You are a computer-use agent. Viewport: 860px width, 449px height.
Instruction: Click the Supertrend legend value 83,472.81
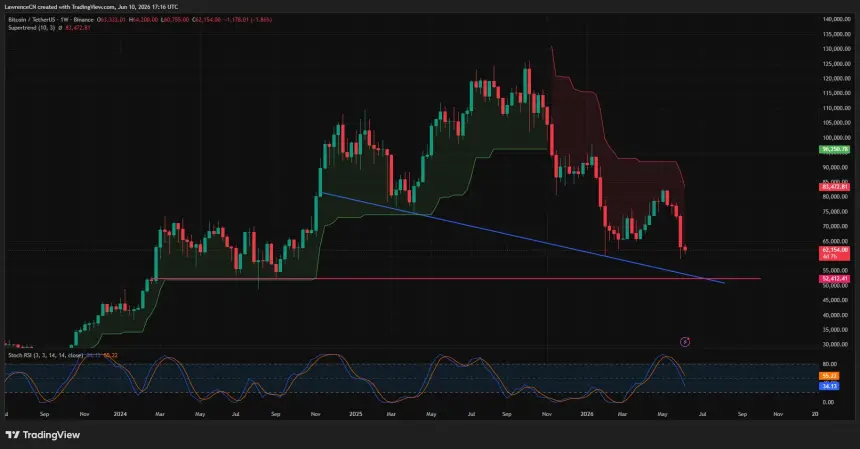pos(78,27)
